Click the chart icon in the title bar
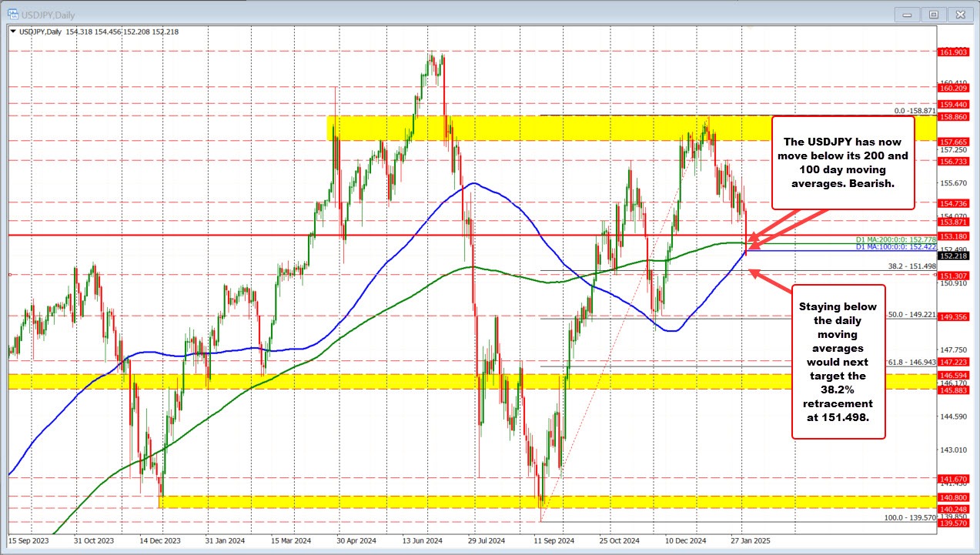Screen dimensions: 980x555 pyautogui.click(x=14, y=14)
